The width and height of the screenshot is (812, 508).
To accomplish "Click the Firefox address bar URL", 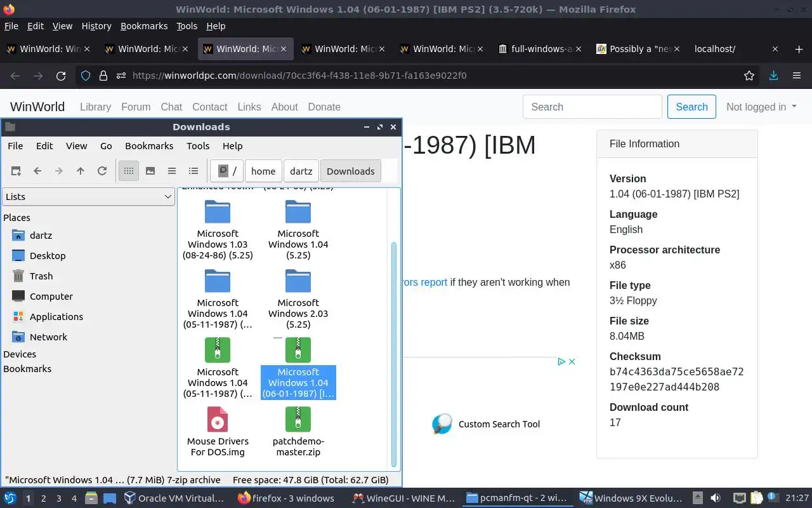I will [299, 76].
